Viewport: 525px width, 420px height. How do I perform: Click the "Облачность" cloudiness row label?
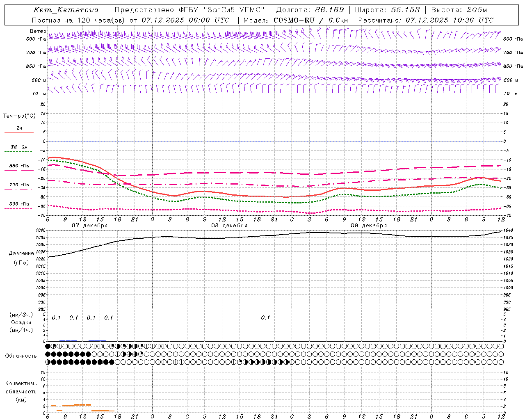point(21,356)
